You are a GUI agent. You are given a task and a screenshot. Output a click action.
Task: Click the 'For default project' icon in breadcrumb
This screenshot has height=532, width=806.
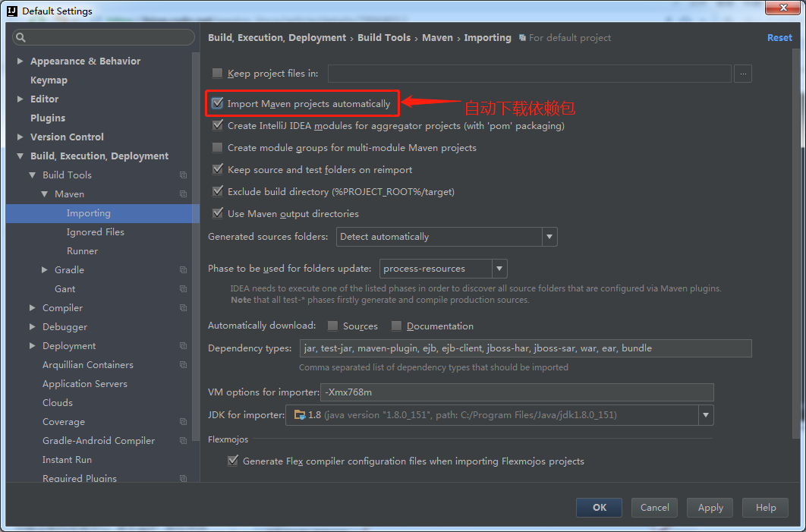522,38
